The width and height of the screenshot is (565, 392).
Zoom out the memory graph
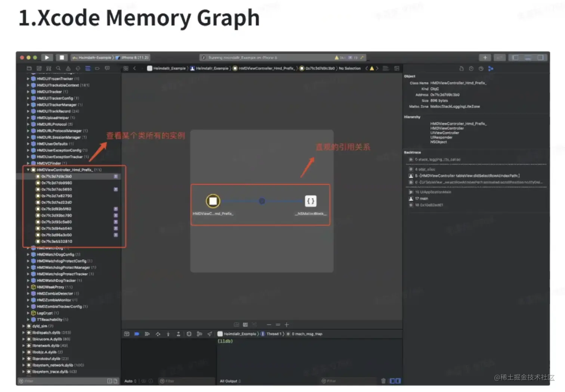[269, 325]
